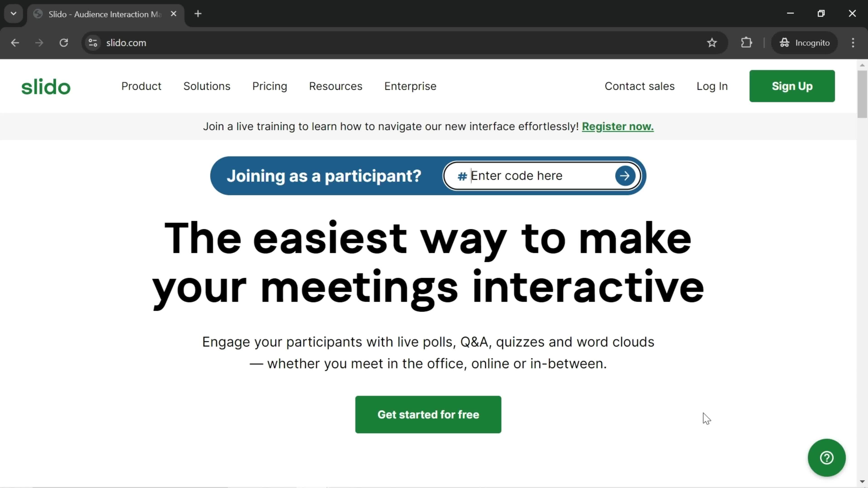Open the Solutions menu item

click(x=207, y=86)
